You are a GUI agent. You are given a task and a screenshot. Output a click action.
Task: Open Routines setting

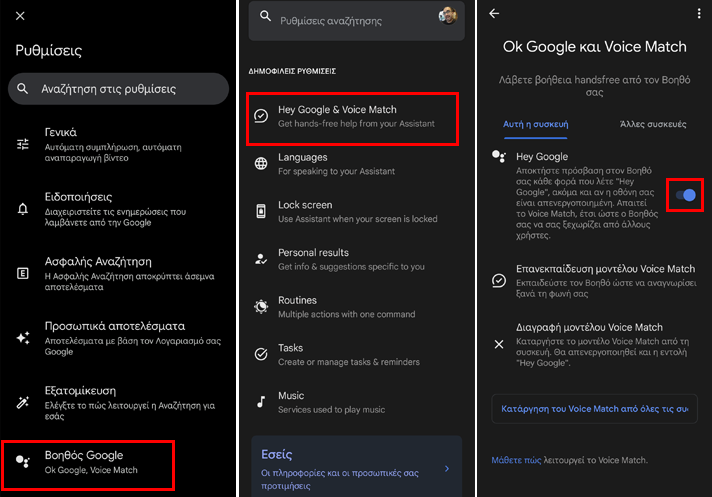[356, 307]
